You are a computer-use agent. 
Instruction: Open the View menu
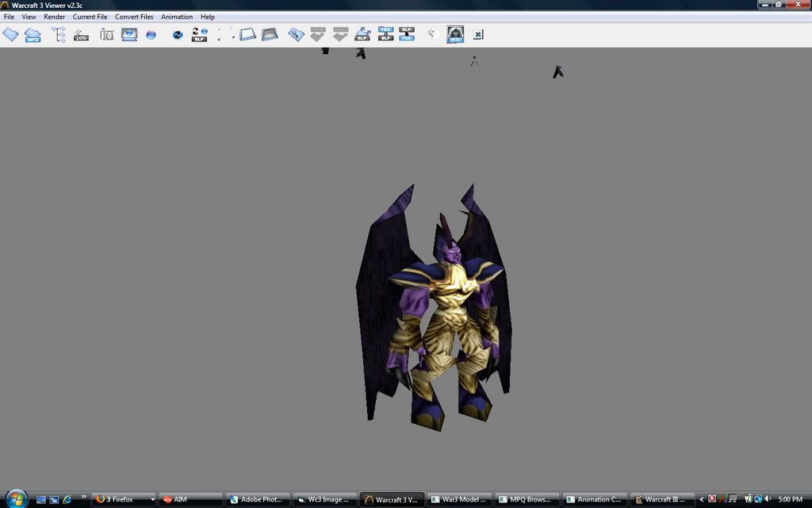(x=29, y=17)
